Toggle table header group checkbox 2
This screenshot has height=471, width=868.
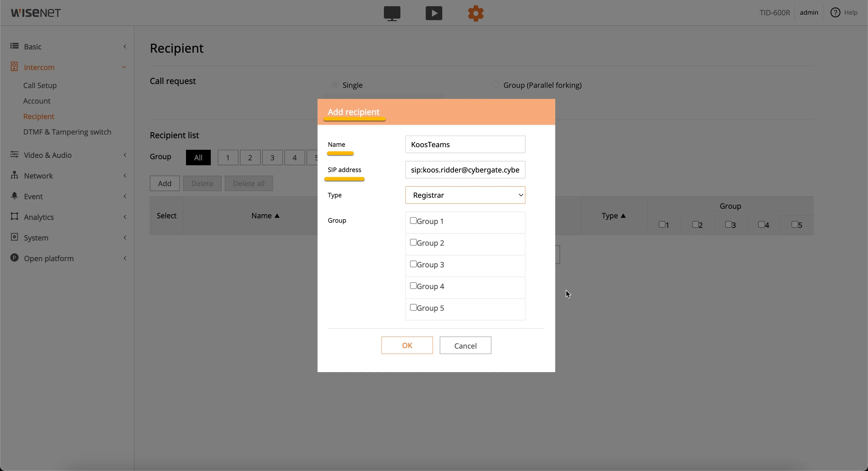[695, 224]
